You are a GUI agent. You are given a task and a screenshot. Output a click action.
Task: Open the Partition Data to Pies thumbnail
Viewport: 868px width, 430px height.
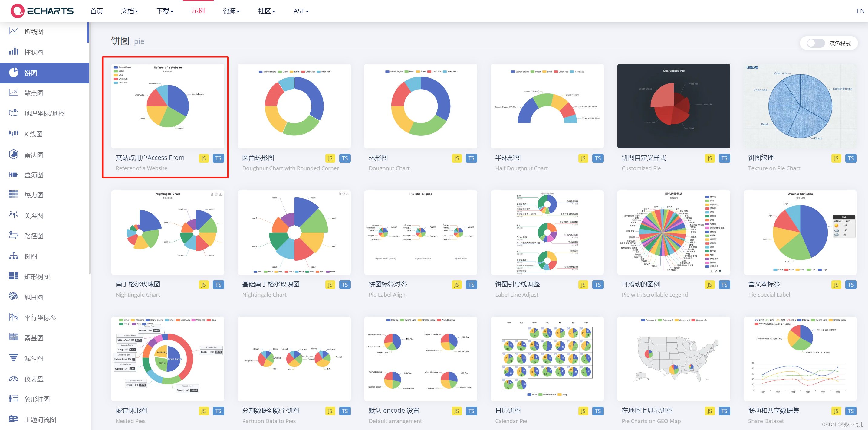pos(294,359)
